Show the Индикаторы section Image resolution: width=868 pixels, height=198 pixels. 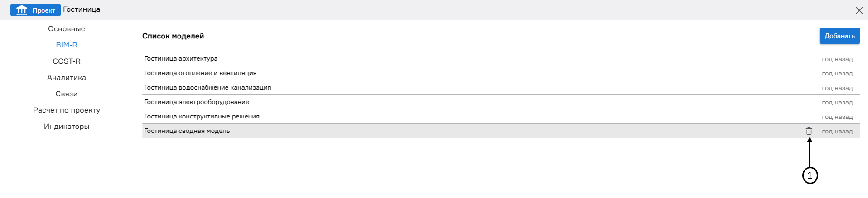tap(67, 127)
